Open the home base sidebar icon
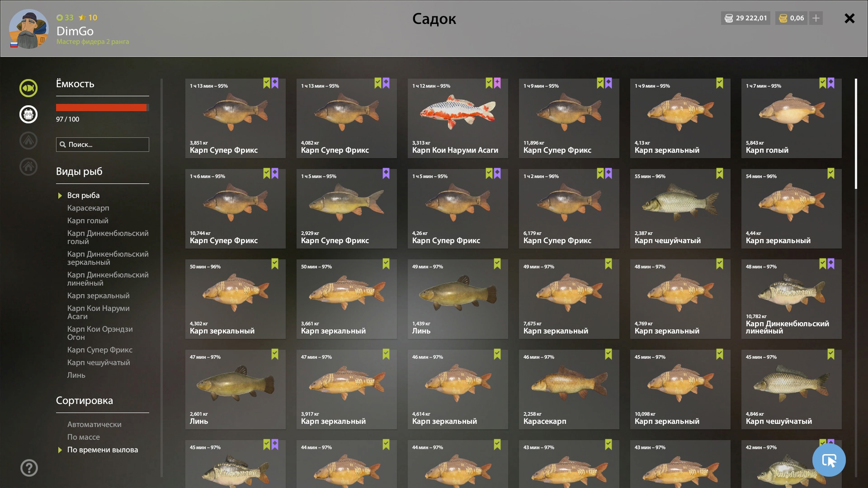868x488 pixels. 28,167
